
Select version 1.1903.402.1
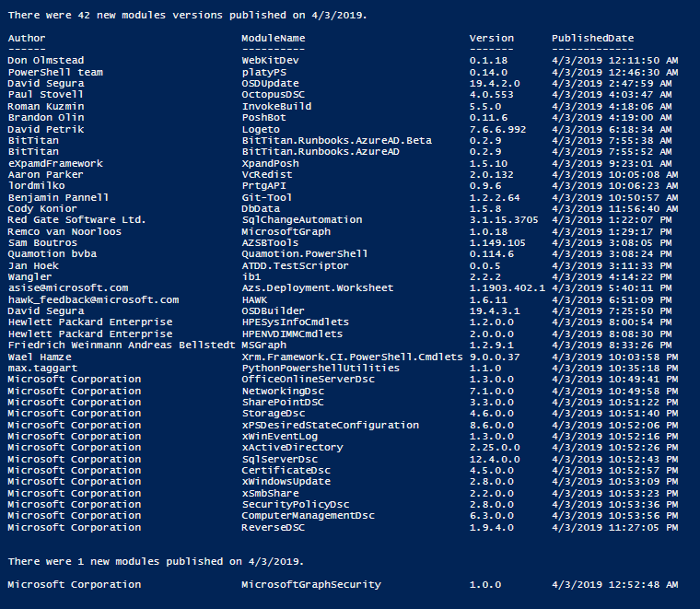click(507, 288)
